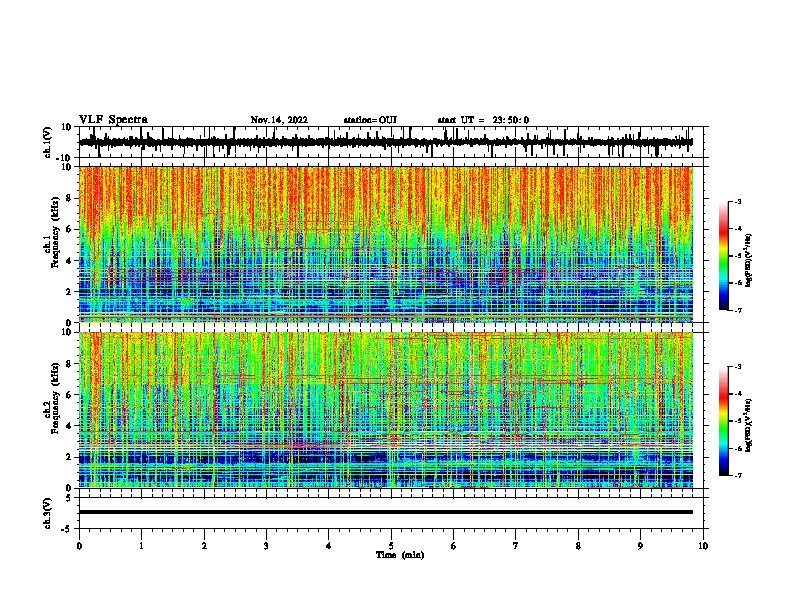Image resolution: width=792 pixels, height=612 pixels.
Task: Click the "VLF Spectra" title text
Action: (113, 120)
